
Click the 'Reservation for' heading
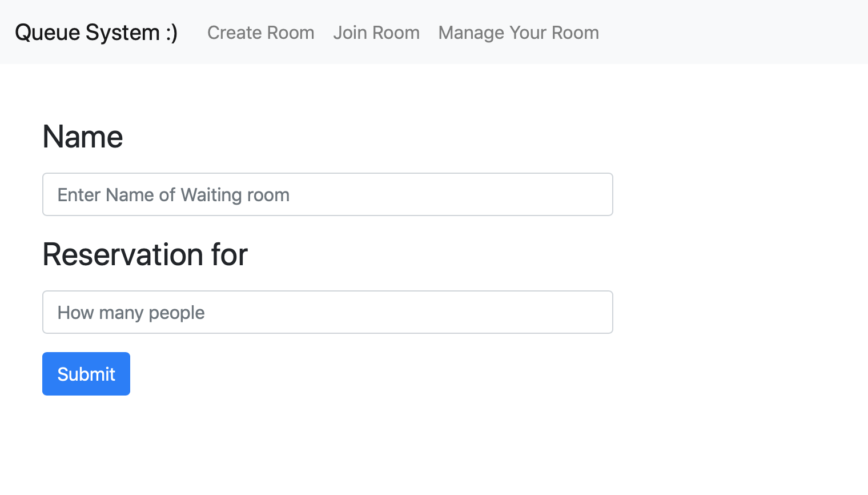[144, 255]
